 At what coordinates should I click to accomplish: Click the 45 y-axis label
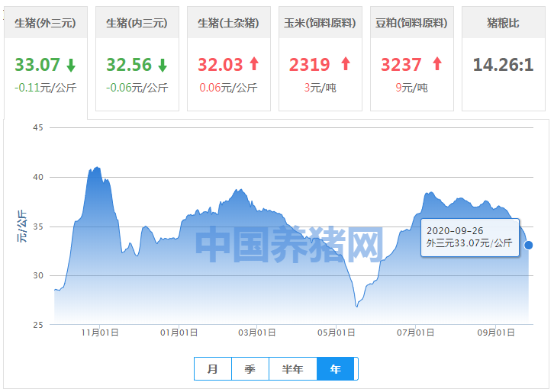(x=38, y=127)
